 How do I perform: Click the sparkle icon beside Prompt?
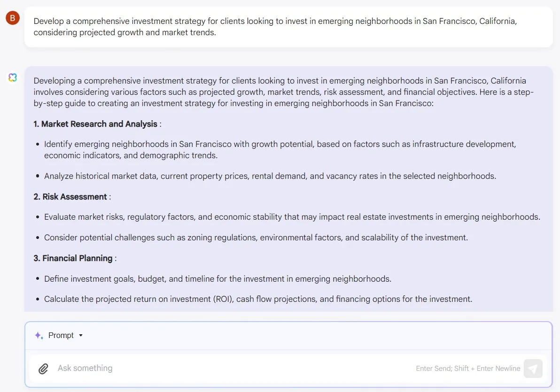[x=39, y=335]
